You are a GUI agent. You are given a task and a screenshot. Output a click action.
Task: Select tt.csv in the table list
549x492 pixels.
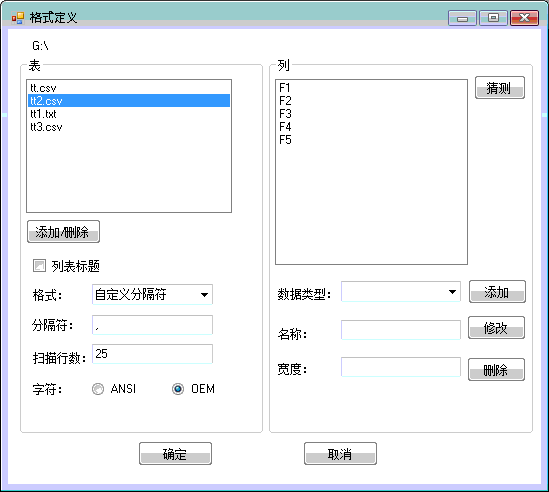[128, 88]
